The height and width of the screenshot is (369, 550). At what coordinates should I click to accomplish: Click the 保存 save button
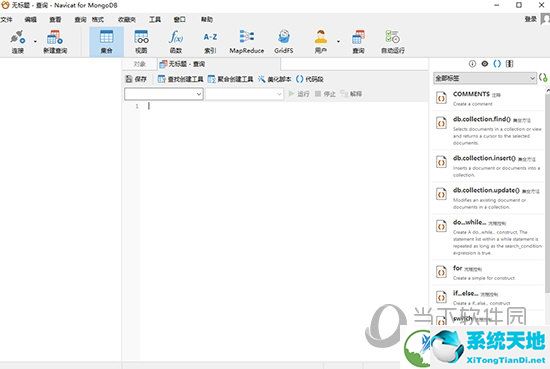click(x=136, y=79)
